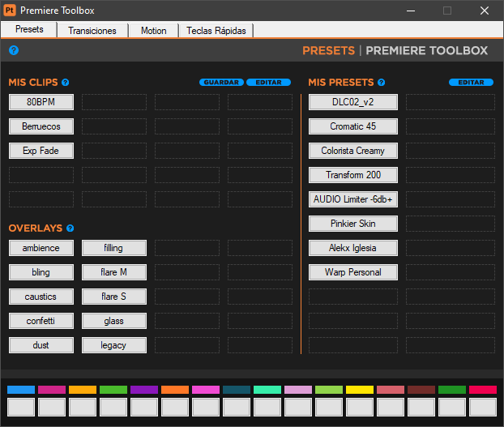Screen dimensions: 504x427
Task: Click the blue help icon below the Presets tab
Action: [14, 50]
